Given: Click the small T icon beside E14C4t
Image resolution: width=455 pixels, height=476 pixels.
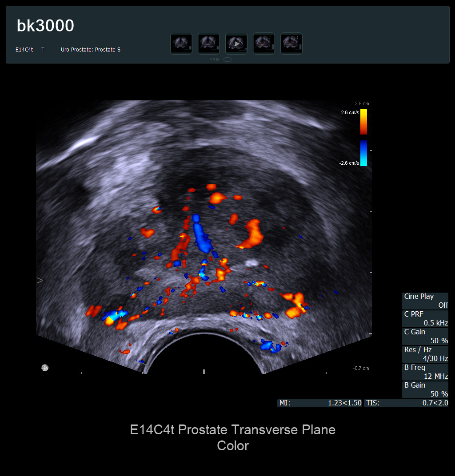Looking at the screenshot, I should [43, 50].
